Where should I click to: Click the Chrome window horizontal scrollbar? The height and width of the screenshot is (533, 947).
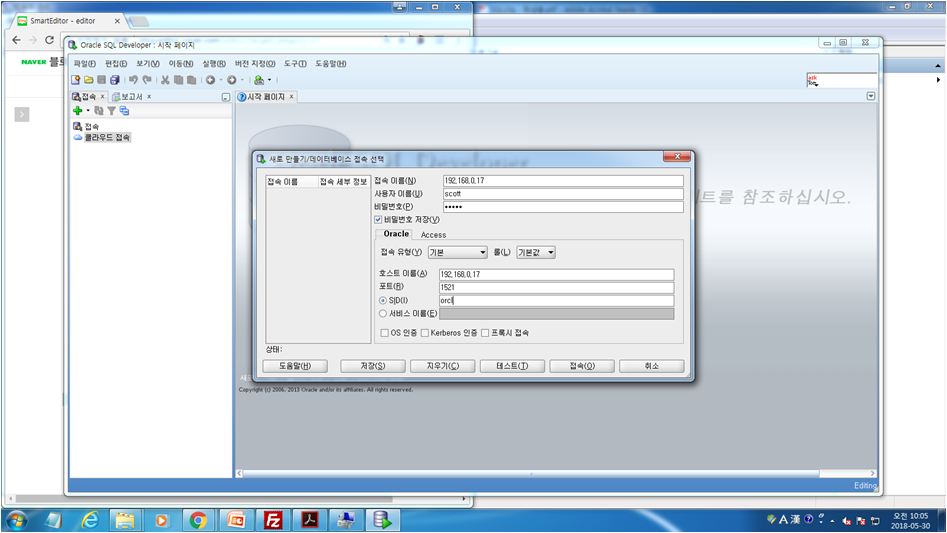(x=204, y=499)
